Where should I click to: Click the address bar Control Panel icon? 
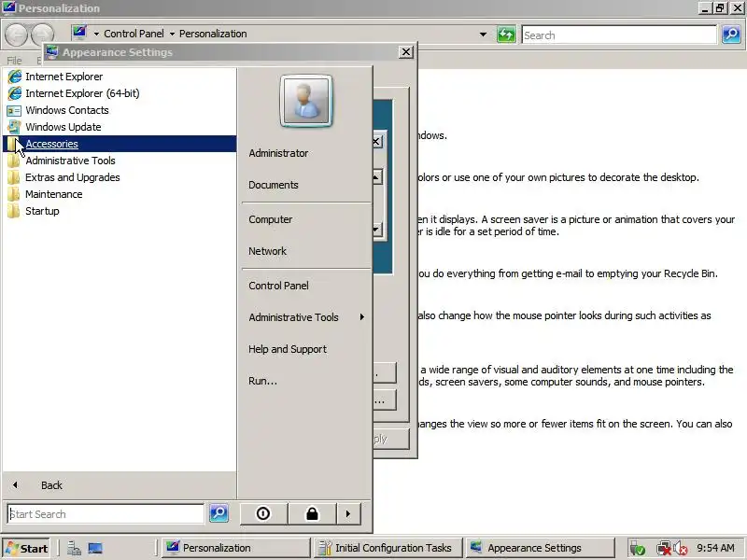tap(79, 33)
